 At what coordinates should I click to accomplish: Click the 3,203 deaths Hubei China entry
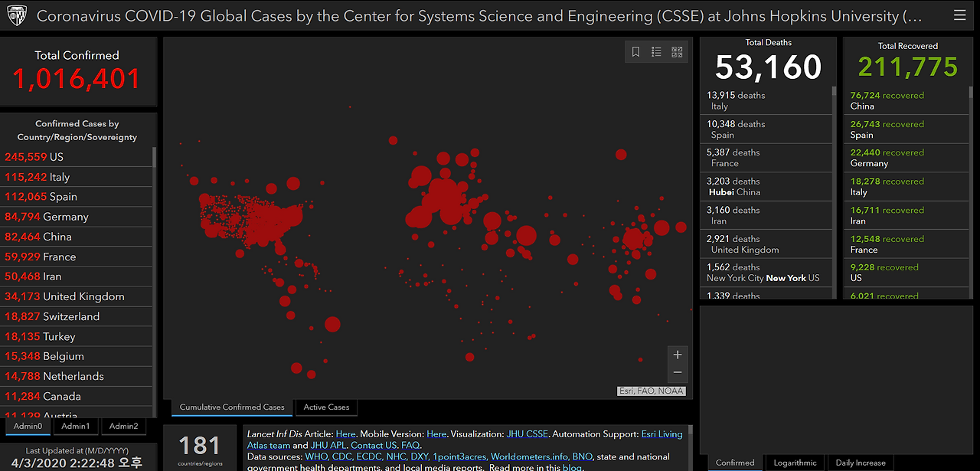coord(766,187)
